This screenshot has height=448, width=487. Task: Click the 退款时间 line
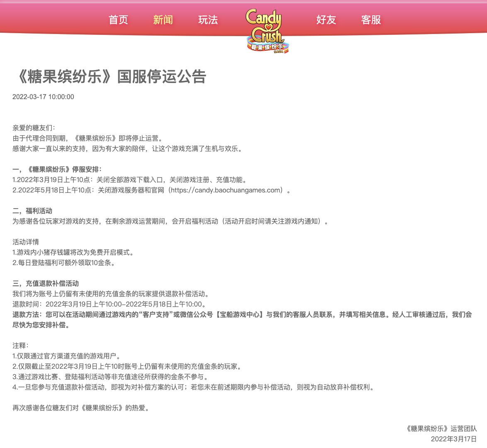110,304
